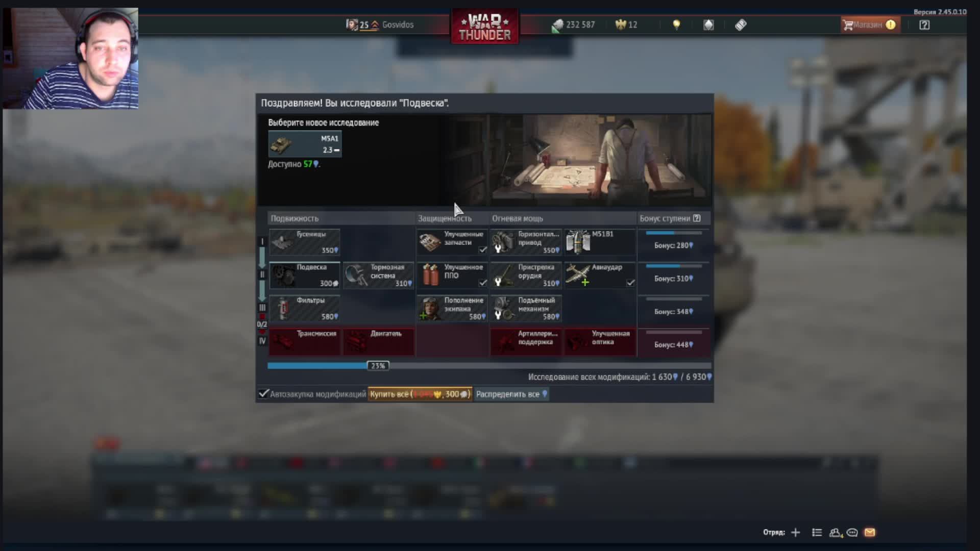The image size is (980, 551).
Task: Click Купить всё button
Action: (420, 394)
